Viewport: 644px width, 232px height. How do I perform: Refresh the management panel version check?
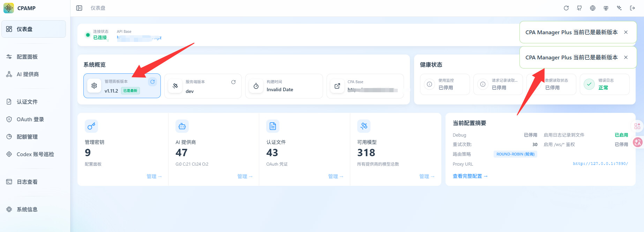coord(152,82)
